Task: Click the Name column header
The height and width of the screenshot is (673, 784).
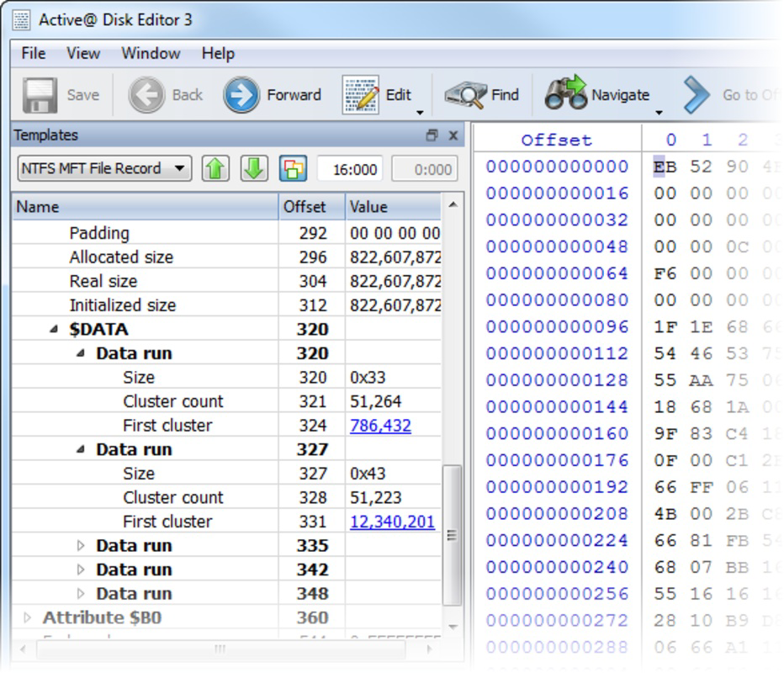Action: pos(145,207)
